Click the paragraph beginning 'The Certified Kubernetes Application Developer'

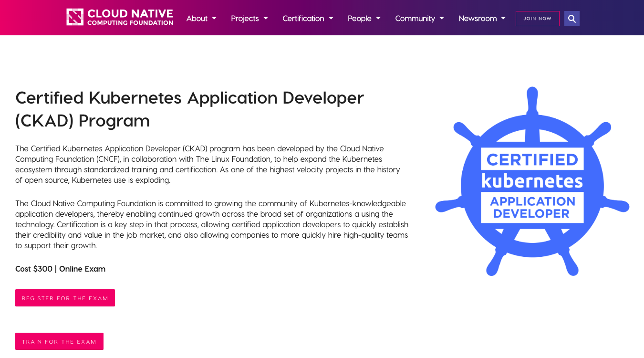click(208, 164)
